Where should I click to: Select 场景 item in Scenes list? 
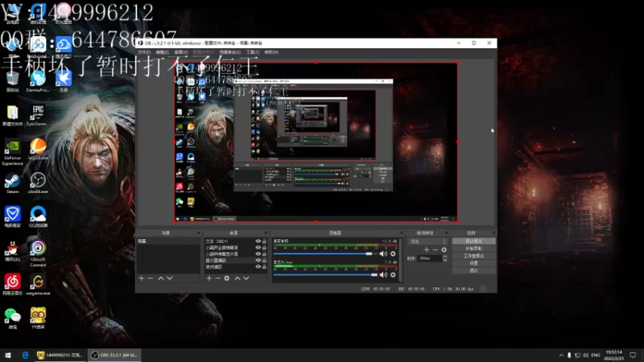[168, 241]
